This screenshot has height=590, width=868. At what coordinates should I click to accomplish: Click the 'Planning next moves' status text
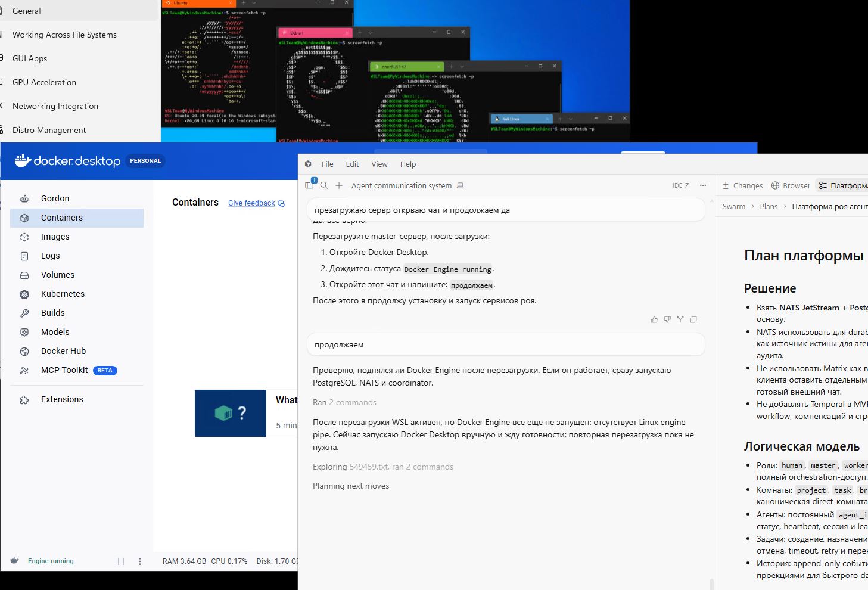[x=351, y=486]
